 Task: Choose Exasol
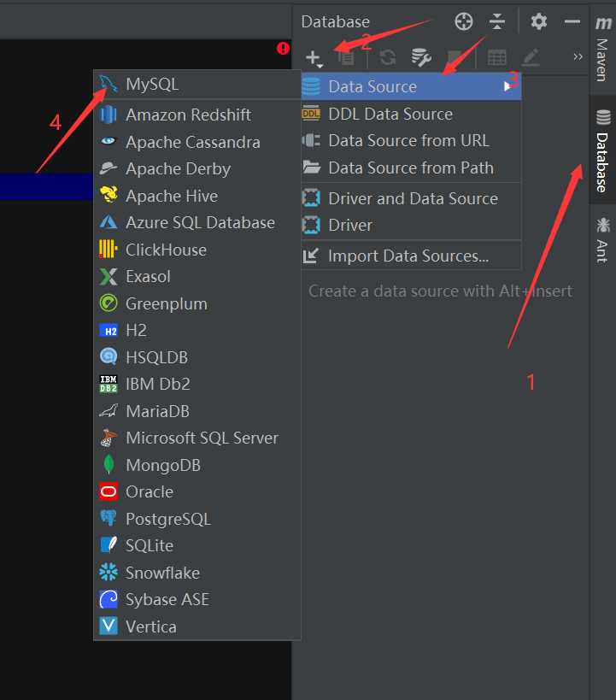pos(197,277)
